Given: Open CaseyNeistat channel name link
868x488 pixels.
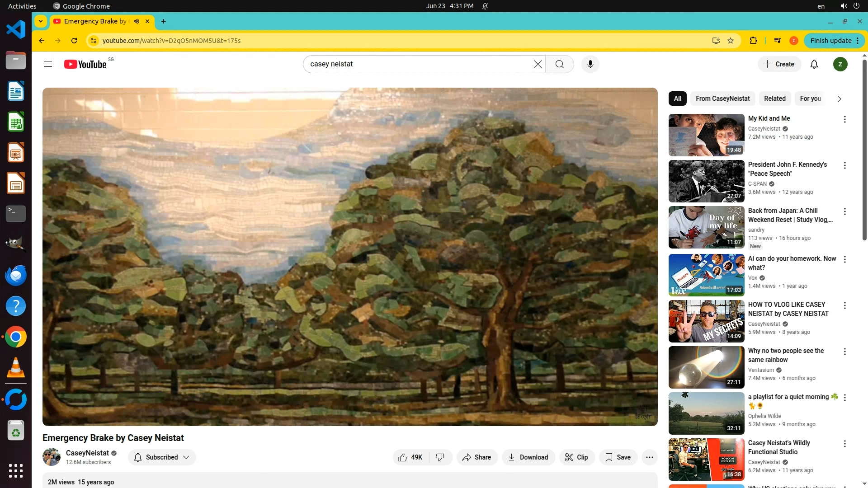Looking at the screenshot, I should pos(87,453).
